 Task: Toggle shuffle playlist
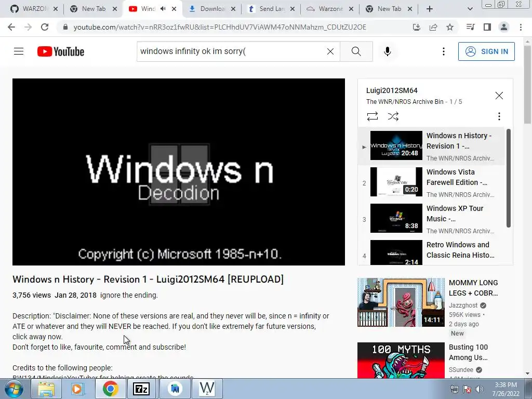pyautogui.click(x=393, y=116)
